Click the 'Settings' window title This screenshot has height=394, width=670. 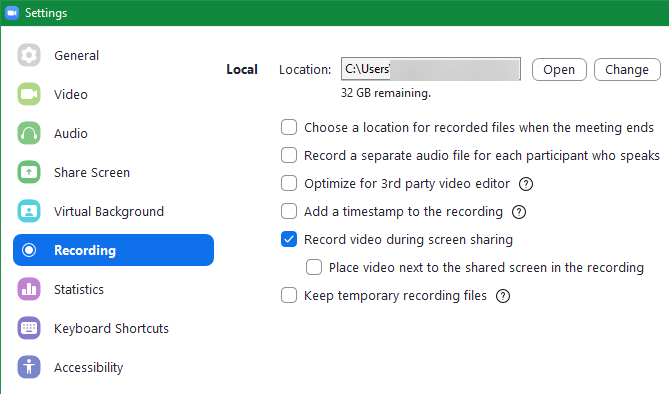(46, 13)
